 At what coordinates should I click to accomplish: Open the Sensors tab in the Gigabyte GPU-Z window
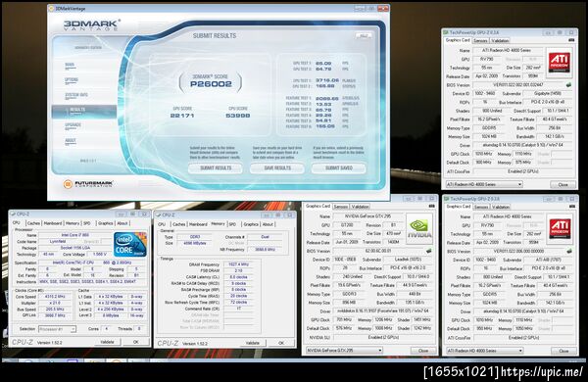coord(480,40)
